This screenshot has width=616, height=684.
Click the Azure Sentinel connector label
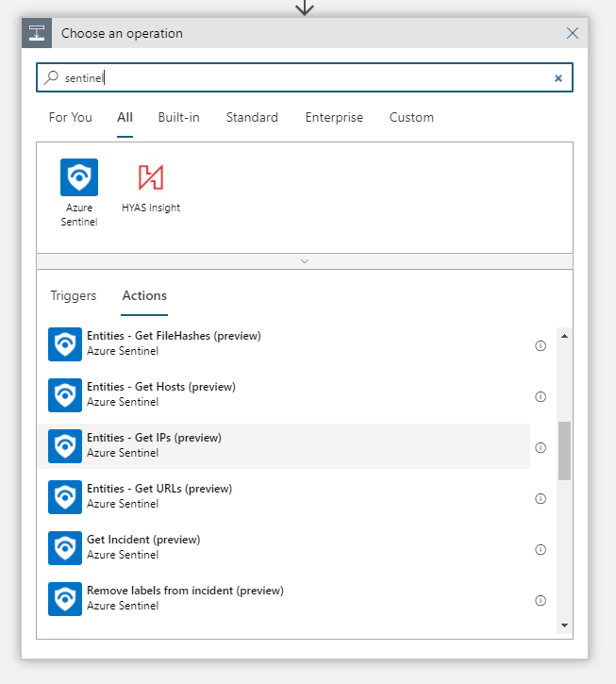(79, 214)
